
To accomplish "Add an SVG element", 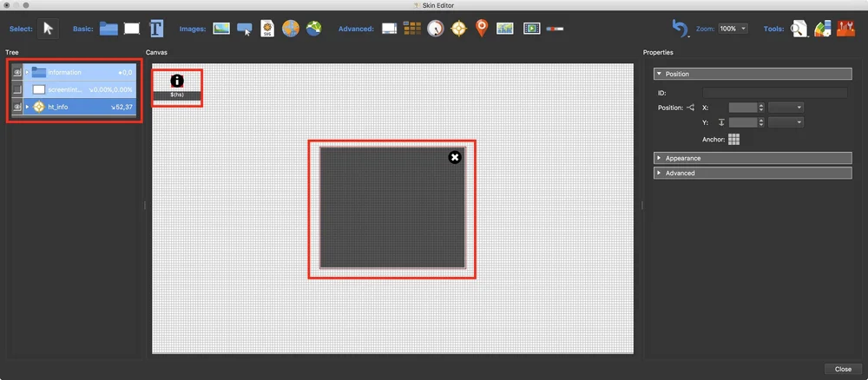I will 267,29.
